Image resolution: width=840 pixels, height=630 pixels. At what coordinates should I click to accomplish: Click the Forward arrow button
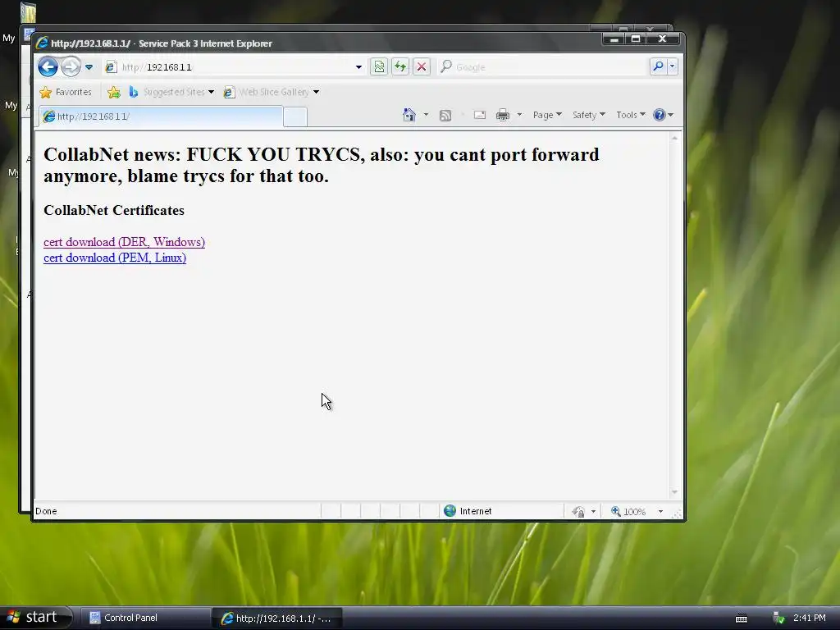click(71, 67)
